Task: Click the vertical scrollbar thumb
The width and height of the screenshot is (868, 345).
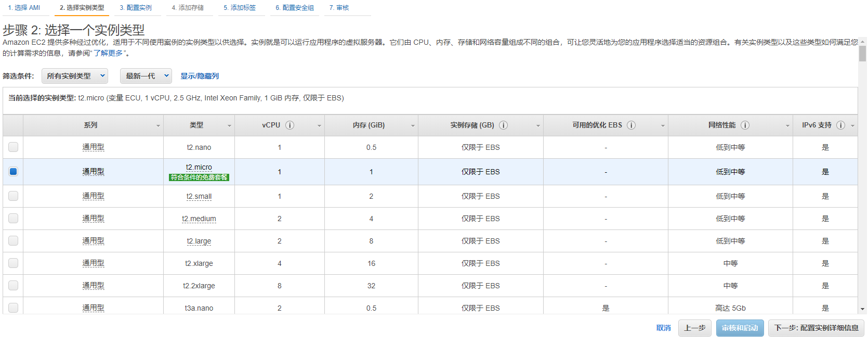Action: (x=863, y=54)
